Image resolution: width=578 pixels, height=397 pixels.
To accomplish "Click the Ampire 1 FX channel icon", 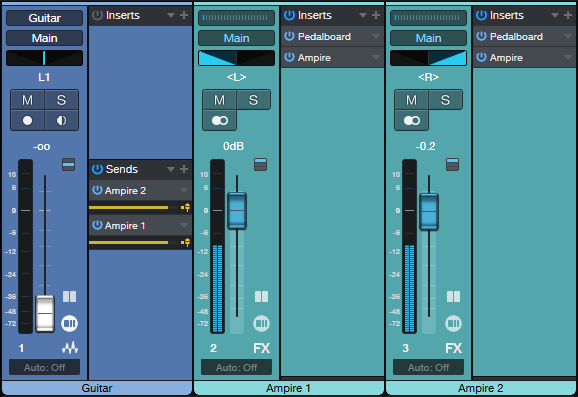I will click(x=262, y=348).
